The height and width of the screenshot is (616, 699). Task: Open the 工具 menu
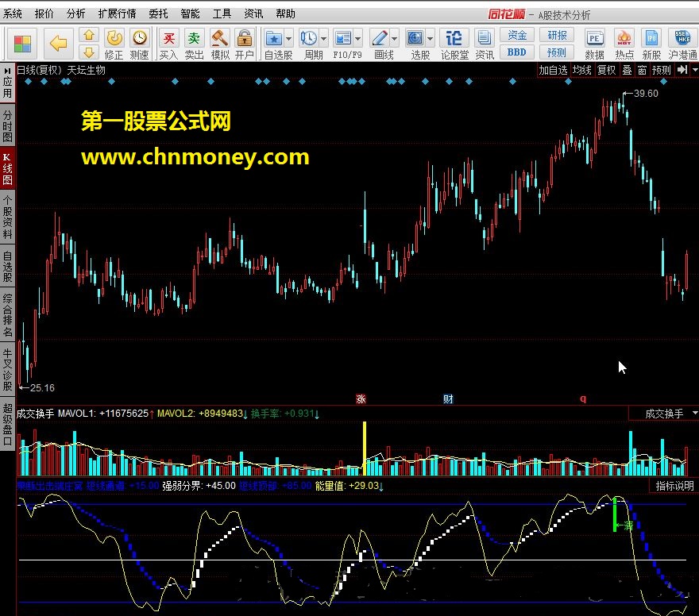[222, 13]
